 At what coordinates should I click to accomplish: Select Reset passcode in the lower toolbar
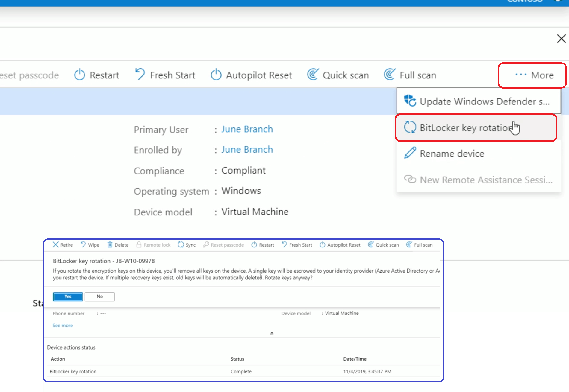click(x=223, y=245)
